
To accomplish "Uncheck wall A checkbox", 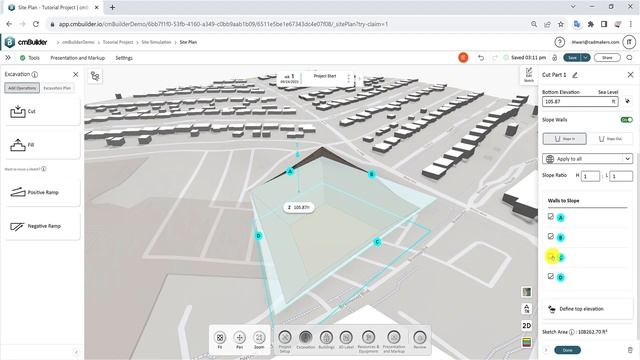I will [x=551, y=216].
